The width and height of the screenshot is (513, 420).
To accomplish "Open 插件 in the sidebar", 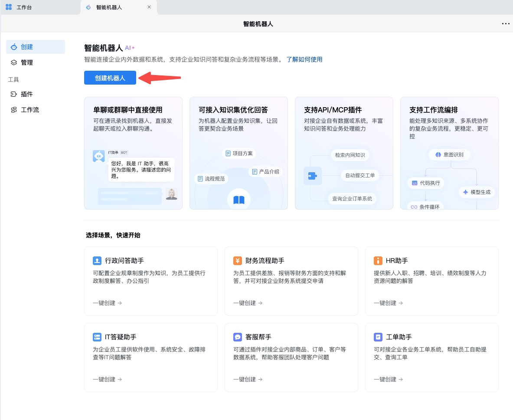I will pyautogui.click(x=35, y=94).
